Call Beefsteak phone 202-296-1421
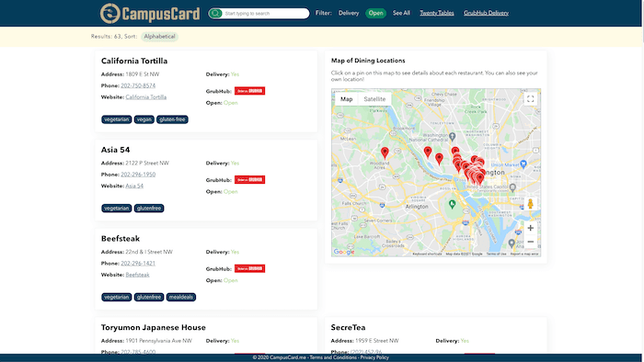 [138, 264]
